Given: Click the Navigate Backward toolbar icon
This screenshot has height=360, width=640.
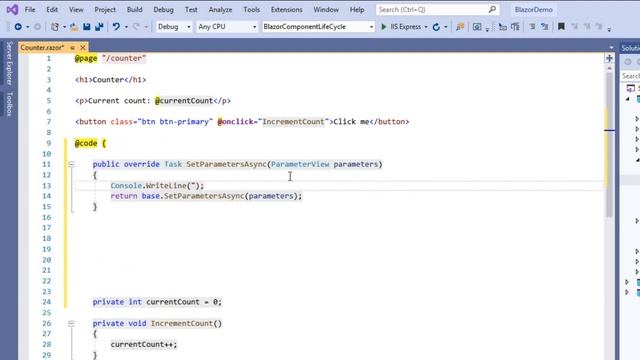Looking at the screenshot, I should (18, 27).
